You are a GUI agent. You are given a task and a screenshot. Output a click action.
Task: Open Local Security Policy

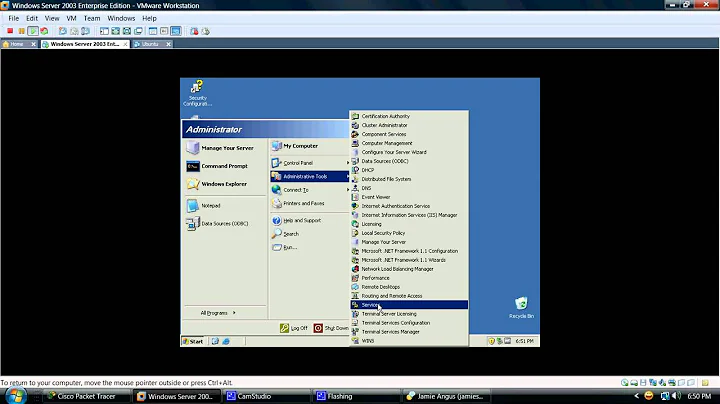(x=409, y=233)
